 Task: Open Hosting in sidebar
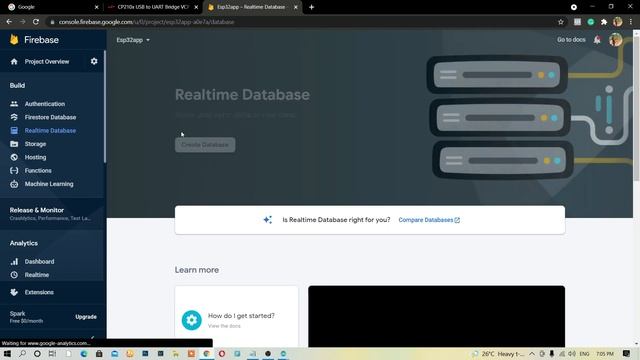35,157
